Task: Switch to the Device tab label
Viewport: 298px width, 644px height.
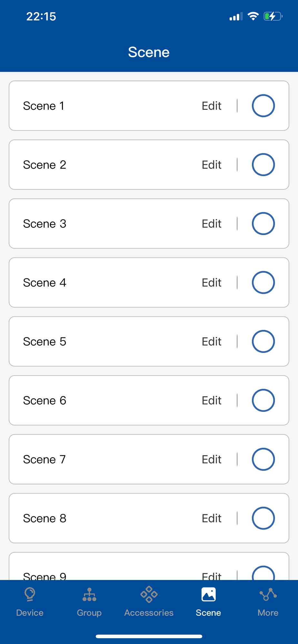Action: (30, 612)
